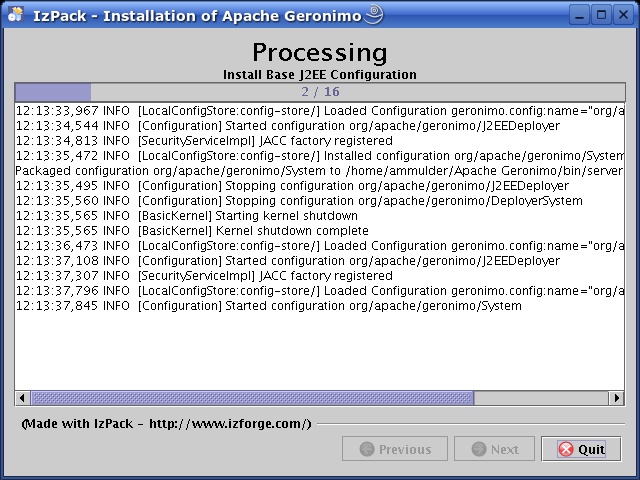Click the 'Packaged configuration org/apache/geronimo/System' line
Screen dimensions: 640x480
pyautogui.click(x=320, y=171)
